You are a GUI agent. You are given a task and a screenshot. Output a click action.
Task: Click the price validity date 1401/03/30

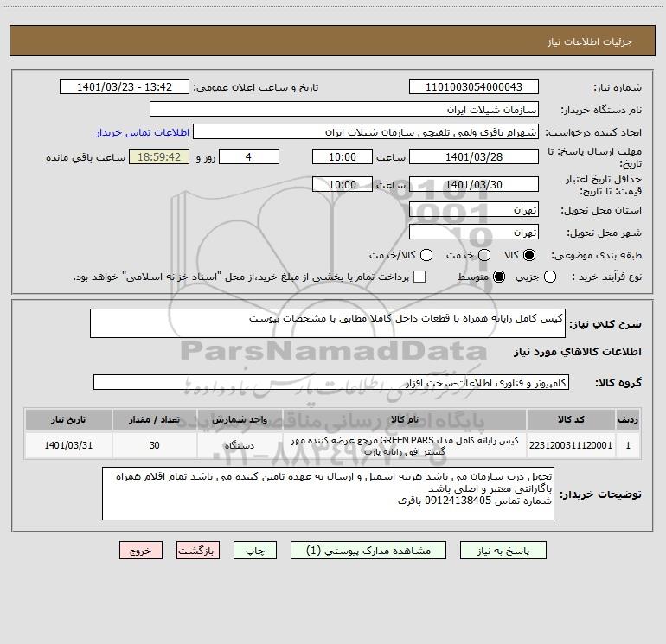(x=474, y=184)
